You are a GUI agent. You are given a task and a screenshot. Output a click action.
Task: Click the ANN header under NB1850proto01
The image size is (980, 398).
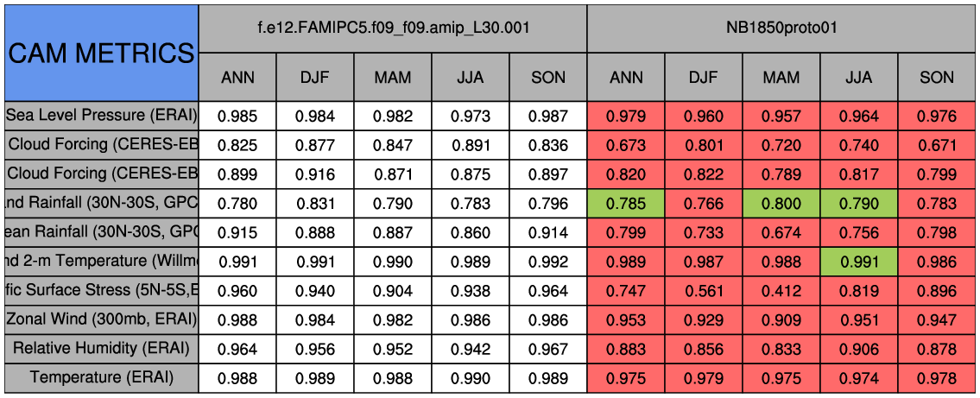626,78
